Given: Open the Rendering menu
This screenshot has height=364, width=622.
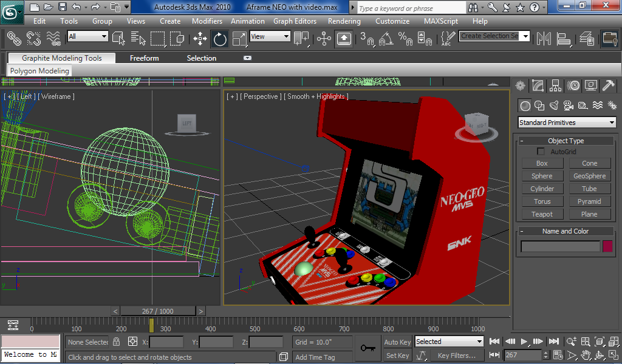Looking at the screenshot, I should 344,21.
